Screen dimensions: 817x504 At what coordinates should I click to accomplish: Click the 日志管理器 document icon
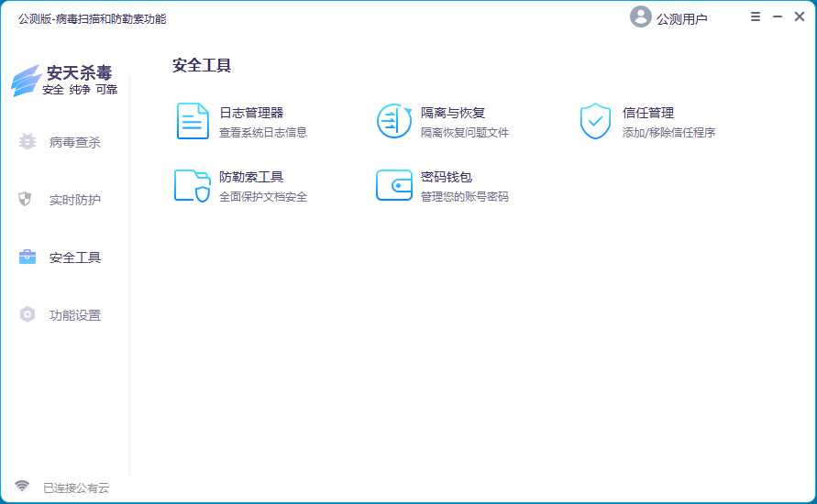coord(193,121)
